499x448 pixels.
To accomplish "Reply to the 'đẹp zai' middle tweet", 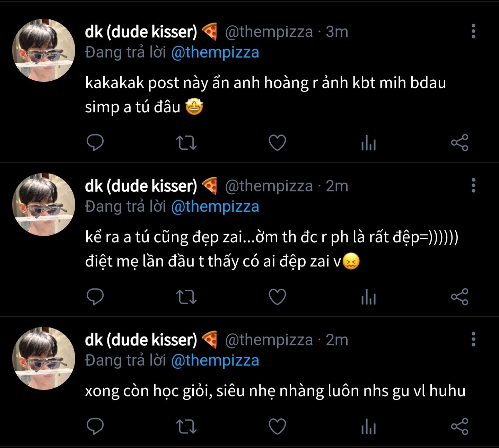I will pyautogui.click(x=95, y=297).
